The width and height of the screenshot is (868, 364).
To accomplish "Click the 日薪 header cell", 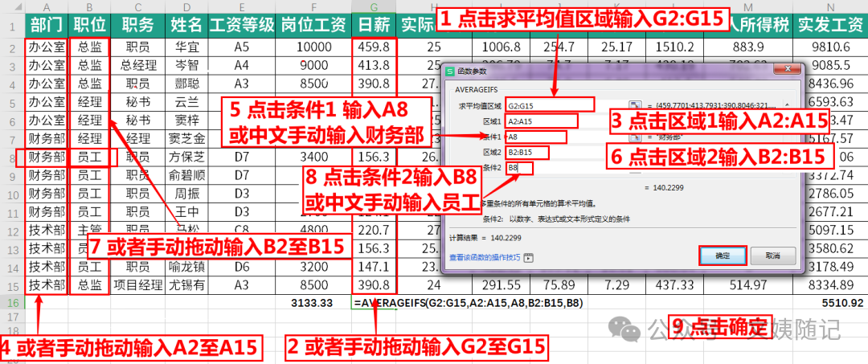I will (x=374, y=24).
